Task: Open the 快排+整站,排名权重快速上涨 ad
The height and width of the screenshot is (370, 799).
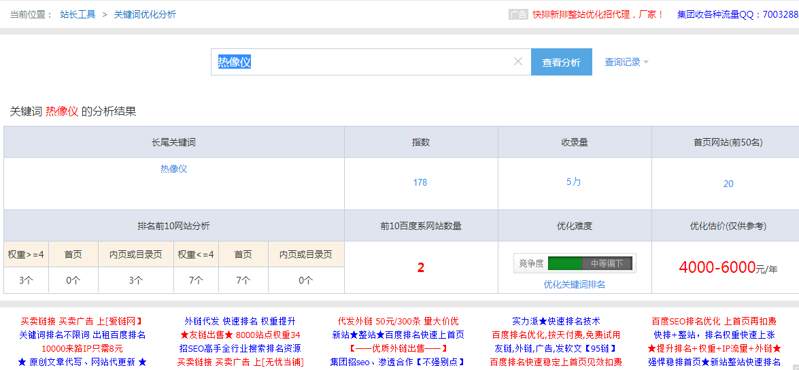Action: point(714,335)
